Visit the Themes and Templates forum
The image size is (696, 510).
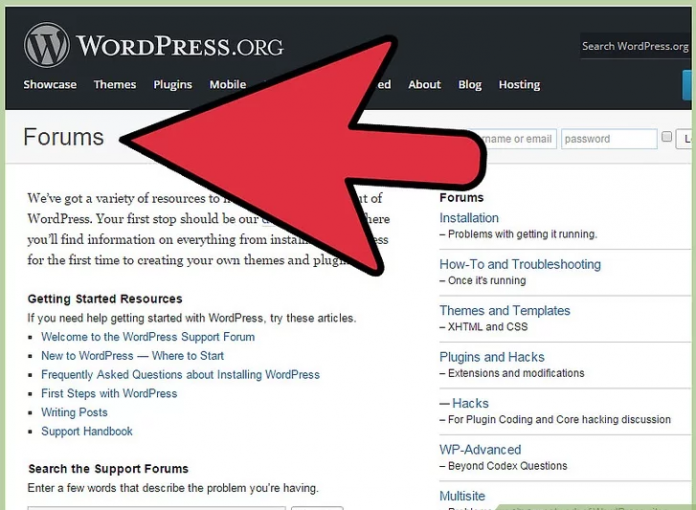click(x=505, y=311)
